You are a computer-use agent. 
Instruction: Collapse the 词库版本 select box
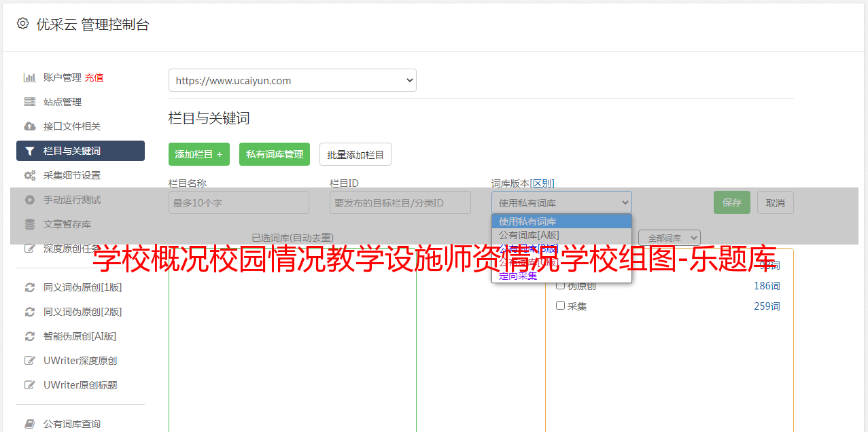(561, 202)
